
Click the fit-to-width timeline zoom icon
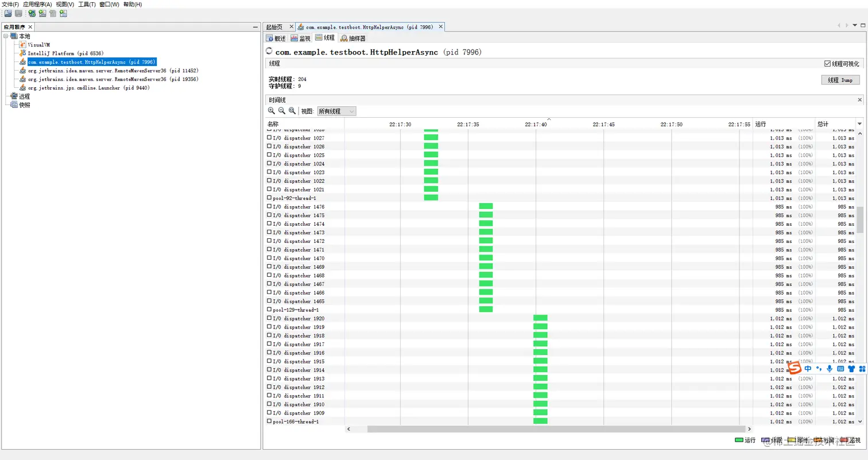click(292, 111)
